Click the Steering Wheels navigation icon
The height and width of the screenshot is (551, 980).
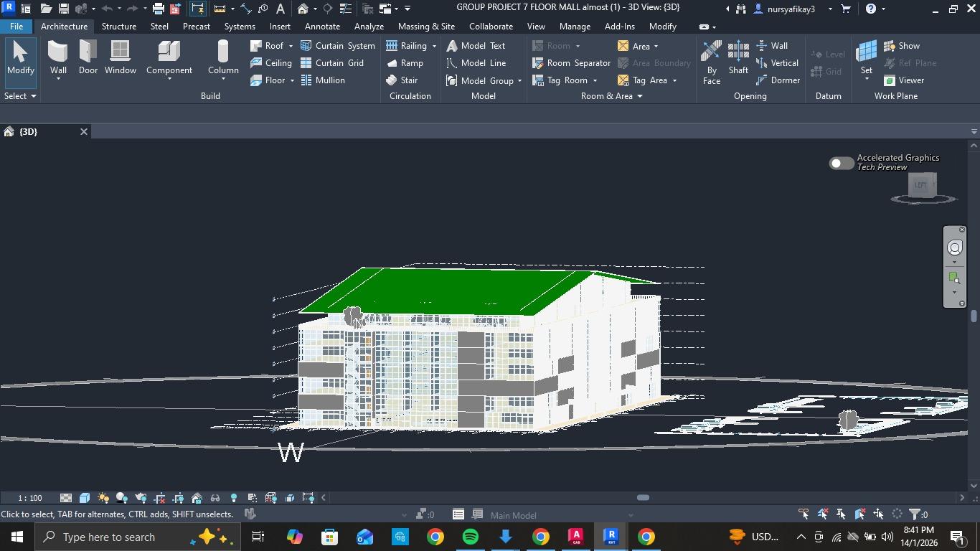[955, 248]
